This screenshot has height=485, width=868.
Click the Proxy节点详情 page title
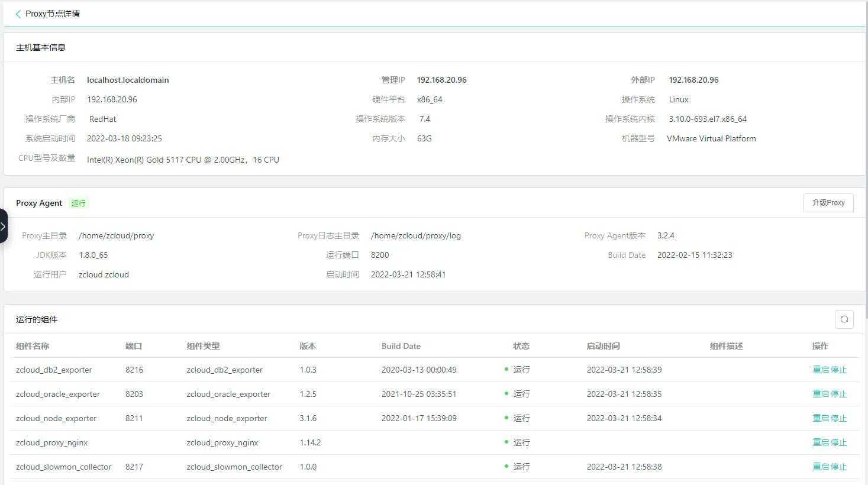point(53,14)
